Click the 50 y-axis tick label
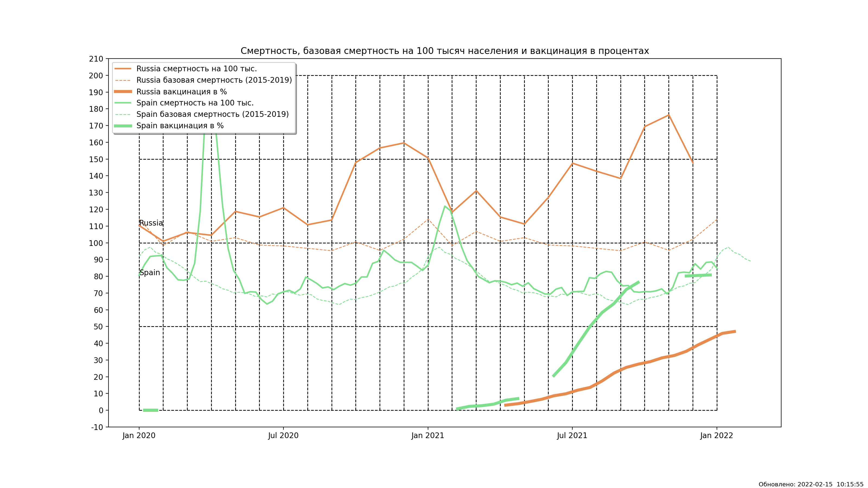 click(x=98, y=327)
